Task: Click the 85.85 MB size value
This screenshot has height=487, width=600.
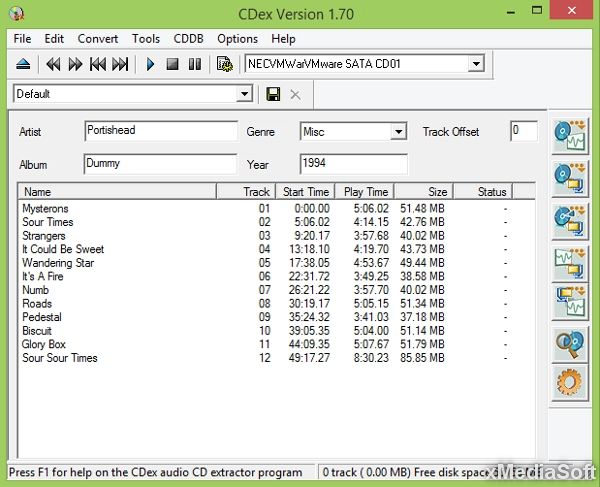Action: [422, 358]
